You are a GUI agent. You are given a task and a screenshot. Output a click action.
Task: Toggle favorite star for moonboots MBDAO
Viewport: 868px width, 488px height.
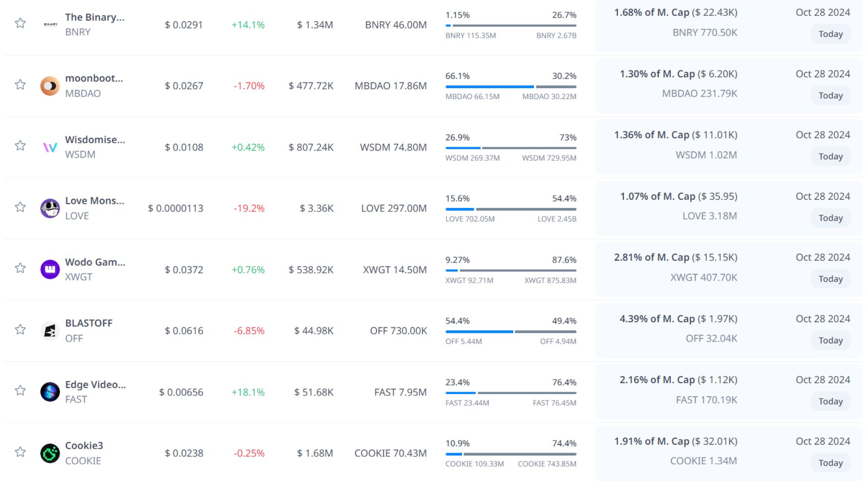[20, 84]
